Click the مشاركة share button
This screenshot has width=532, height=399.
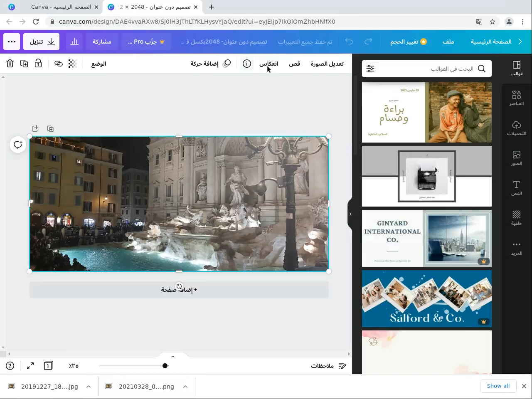pos(102,42)
